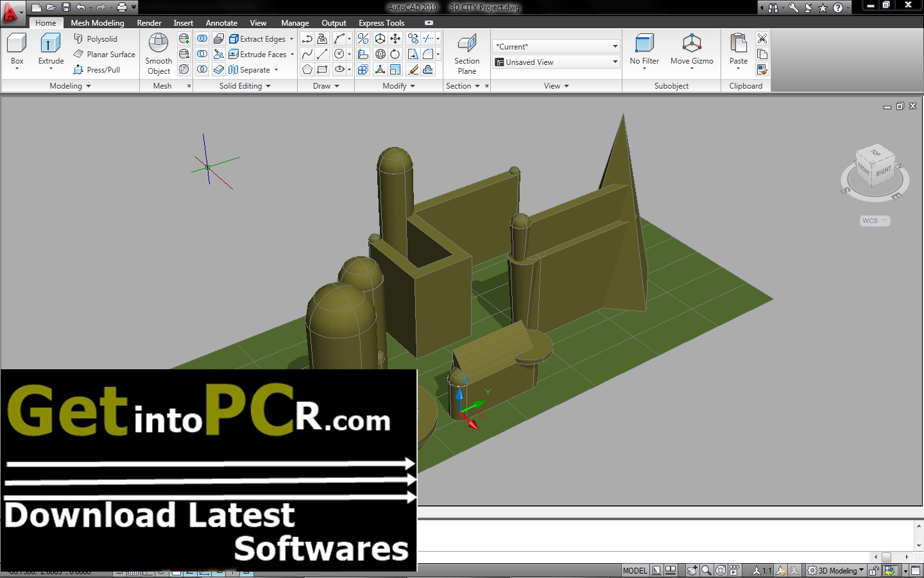Save the drawing with the floppy icon
Image resolution: width=924 pixels, height=578 pixels.
[x=65, y=8]
